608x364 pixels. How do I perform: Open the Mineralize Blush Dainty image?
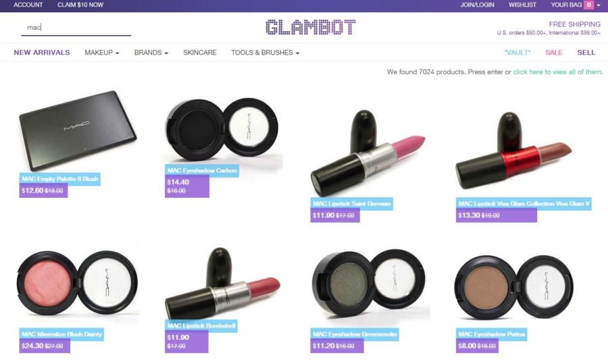(77, 282)
